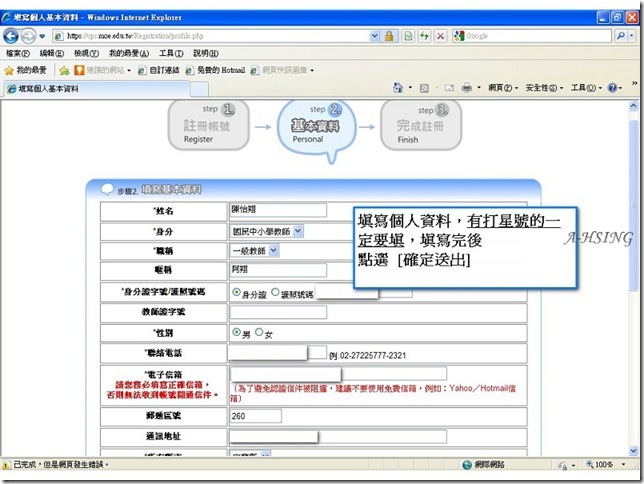Screen dimensions: 644x484
Task: Expand the address bar history dropdown
Action: pos(374,36)
